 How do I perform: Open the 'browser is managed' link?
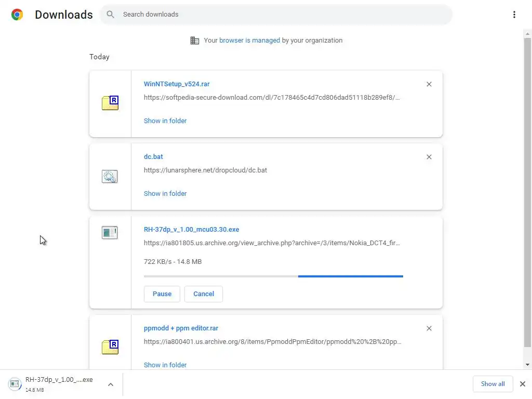249,40
